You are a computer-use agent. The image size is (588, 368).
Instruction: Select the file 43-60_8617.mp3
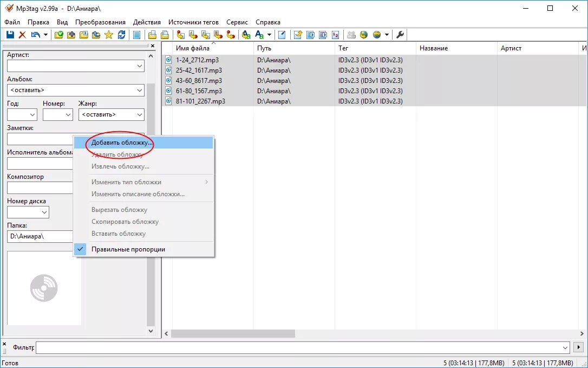point(199,81)
